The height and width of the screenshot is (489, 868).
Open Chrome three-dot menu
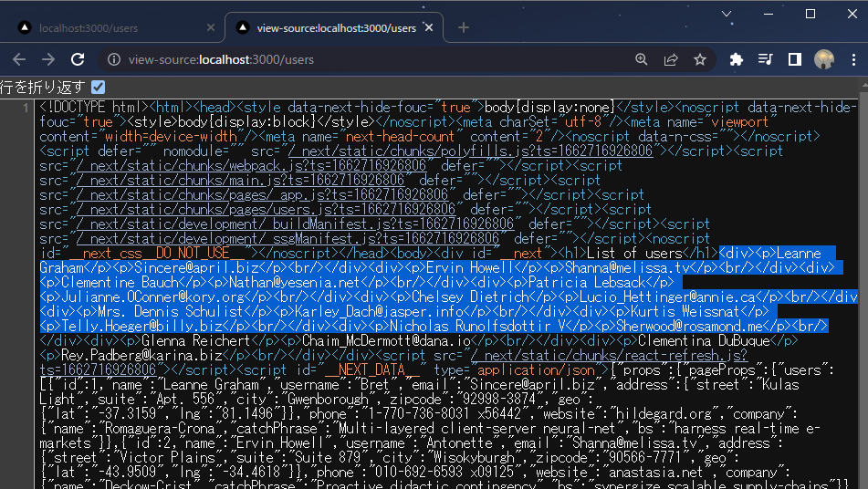[853, 59]
